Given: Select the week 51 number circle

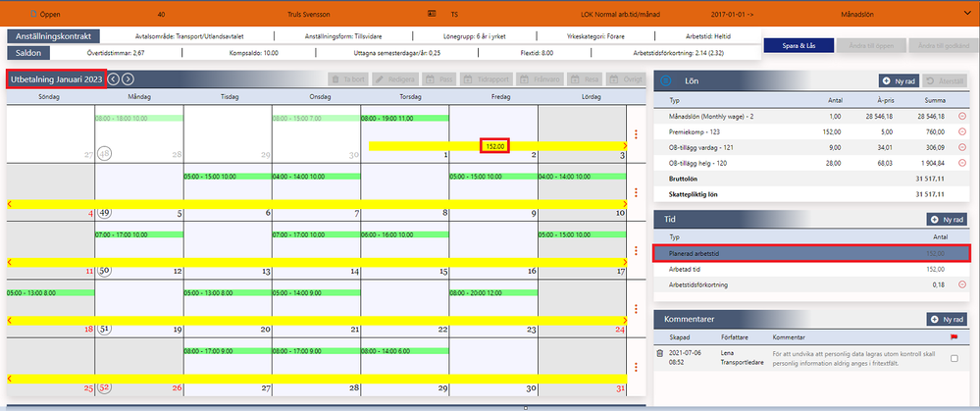Looking at the screenshot, I should pos(104,329).
